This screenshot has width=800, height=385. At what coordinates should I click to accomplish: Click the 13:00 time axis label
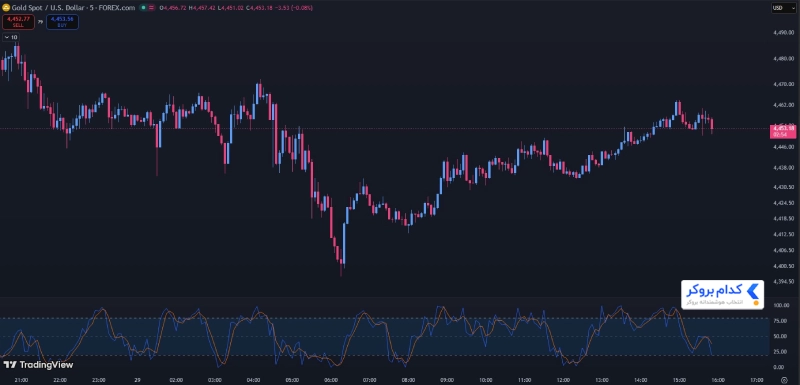click(x=602, y=380)
